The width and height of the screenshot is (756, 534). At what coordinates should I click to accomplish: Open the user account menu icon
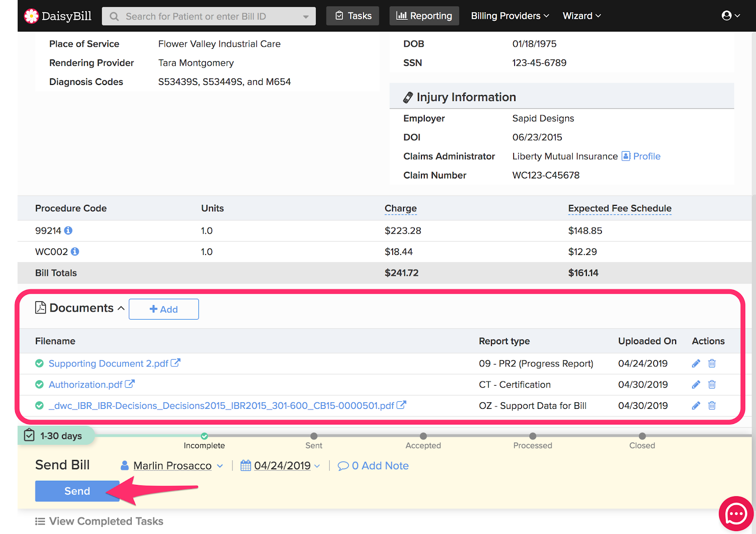(x=730, y=16)
